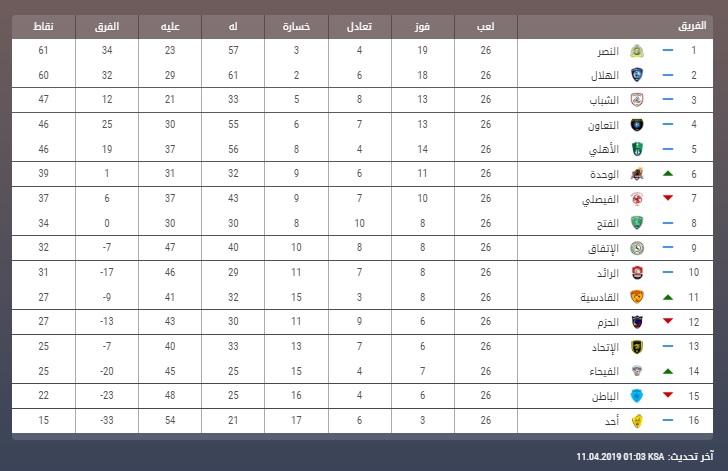Sort by الفرق goal difference header

coord(107,26)
